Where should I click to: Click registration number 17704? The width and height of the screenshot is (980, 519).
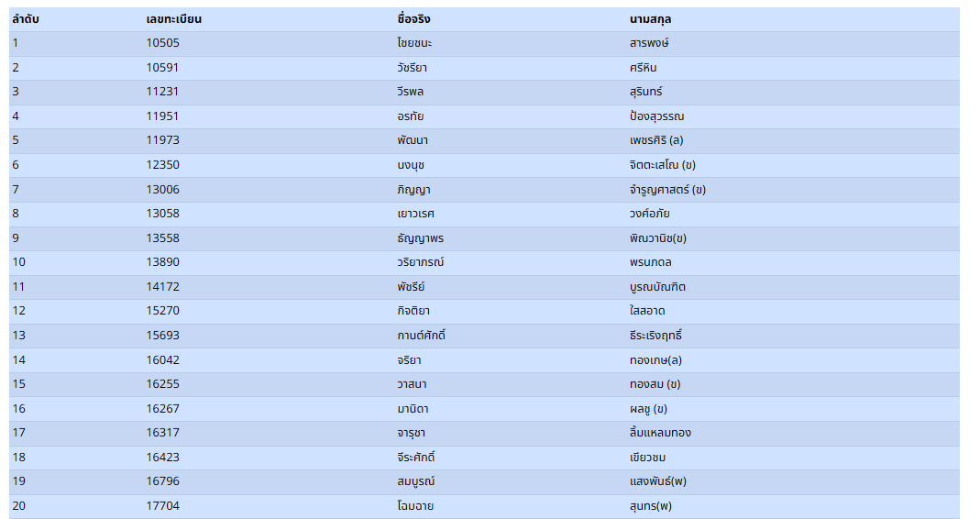point(162,505)
